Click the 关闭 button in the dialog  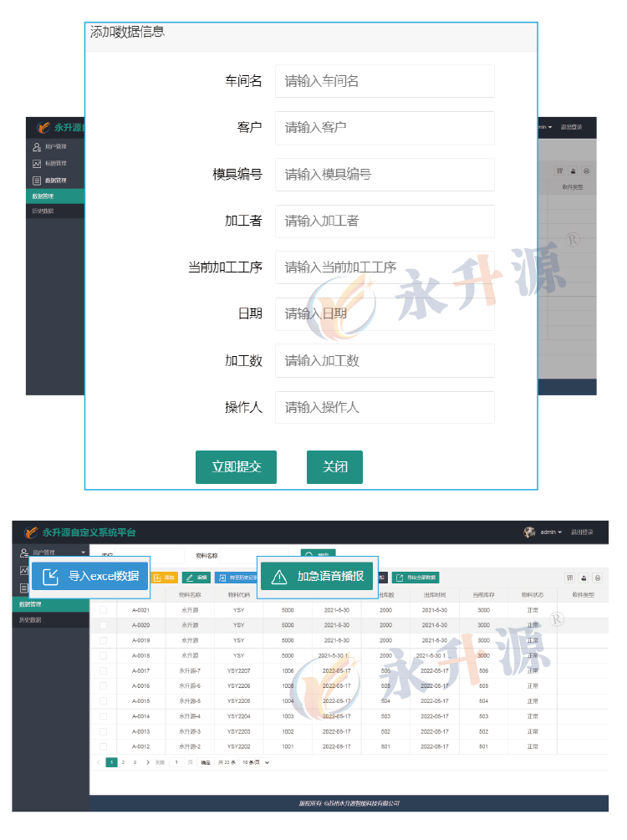point(335,467)
